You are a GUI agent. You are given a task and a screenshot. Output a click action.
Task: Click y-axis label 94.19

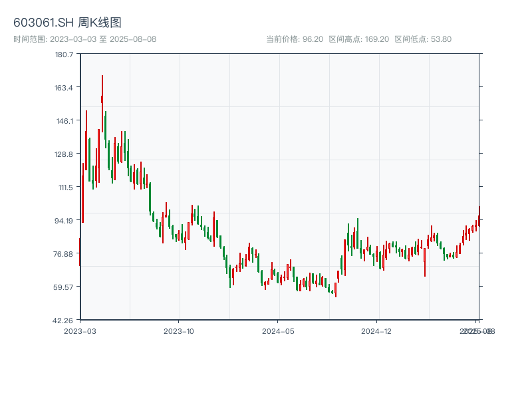[x=64, y=221]
